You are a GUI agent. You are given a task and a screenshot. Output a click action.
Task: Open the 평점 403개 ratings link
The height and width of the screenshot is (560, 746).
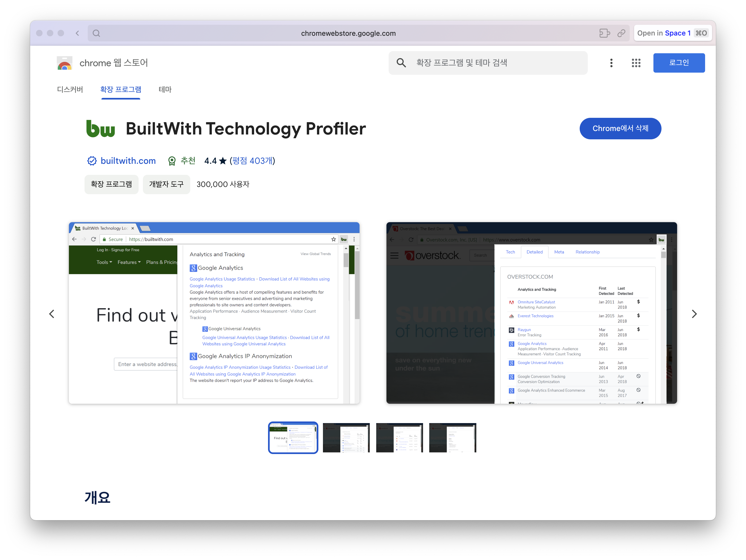coord(252,161)
